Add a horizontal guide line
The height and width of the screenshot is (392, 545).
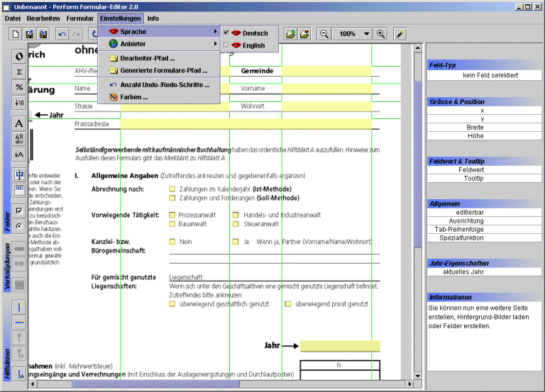click(19, 323)
